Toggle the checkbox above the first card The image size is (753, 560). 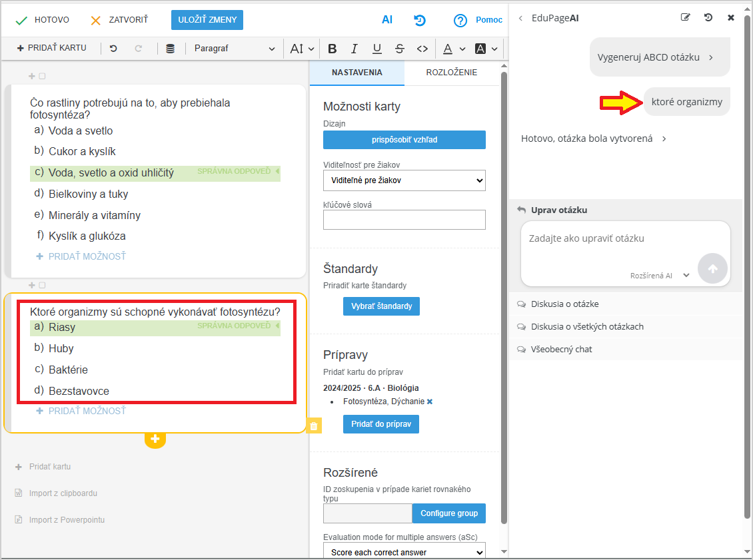tap(42, 77)
